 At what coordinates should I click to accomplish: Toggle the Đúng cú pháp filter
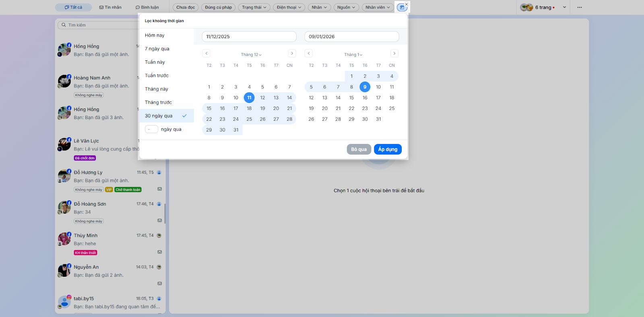tap(219, 7)
